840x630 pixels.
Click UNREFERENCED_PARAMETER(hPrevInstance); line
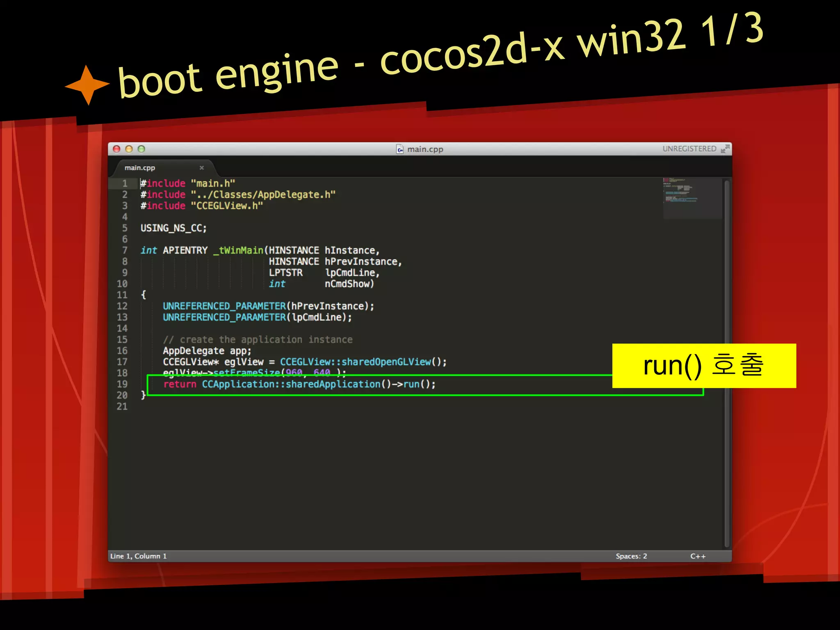[268, 306]
